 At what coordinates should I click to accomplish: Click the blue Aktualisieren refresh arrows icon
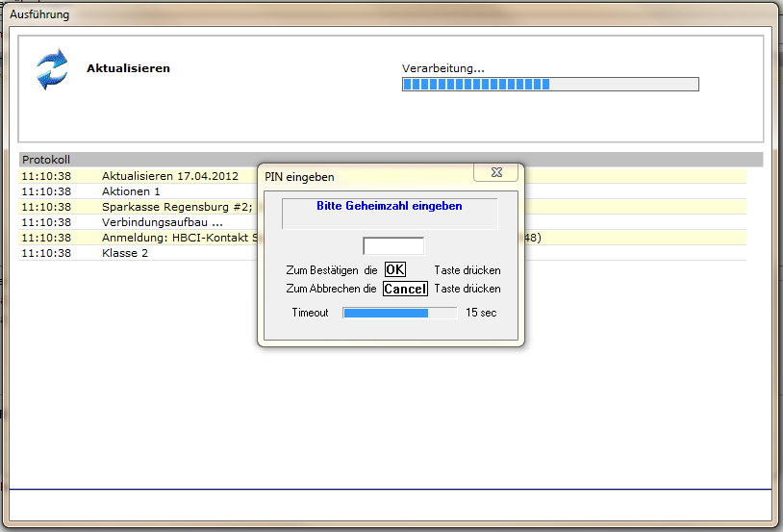click(x=52, y=69)
